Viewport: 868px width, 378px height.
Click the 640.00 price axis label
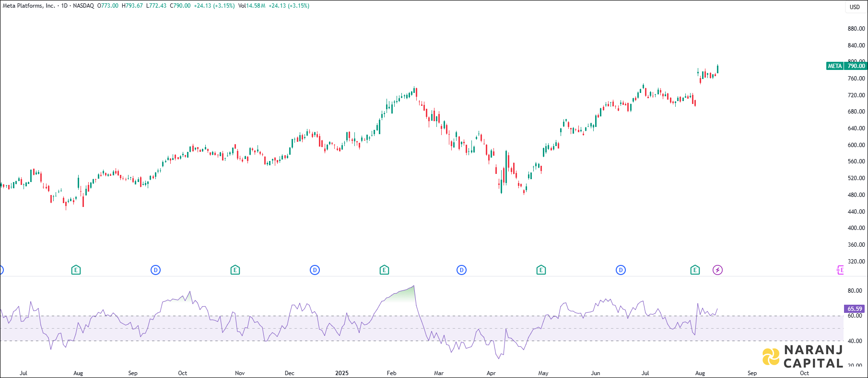click(856, 128)
